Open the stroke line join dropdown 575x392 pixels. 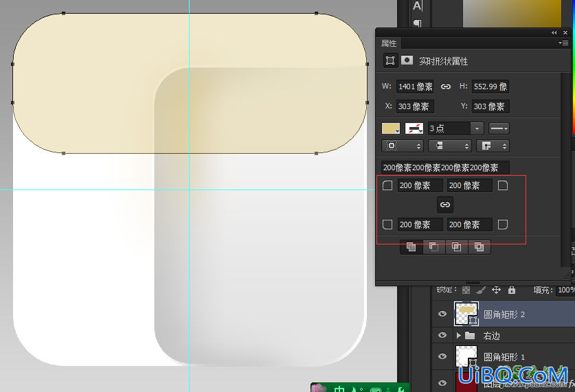point(493,146)
